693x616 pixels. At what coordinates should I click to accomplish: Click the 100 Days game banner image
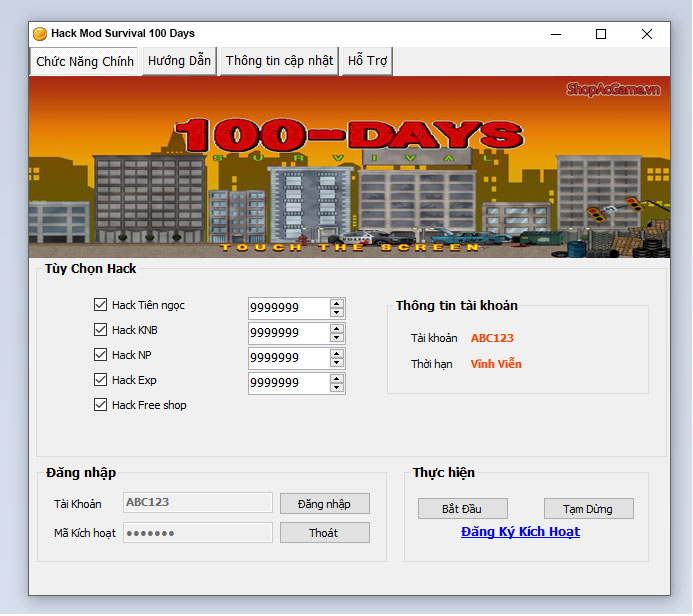pyautogui.click(x=349, y=167)
